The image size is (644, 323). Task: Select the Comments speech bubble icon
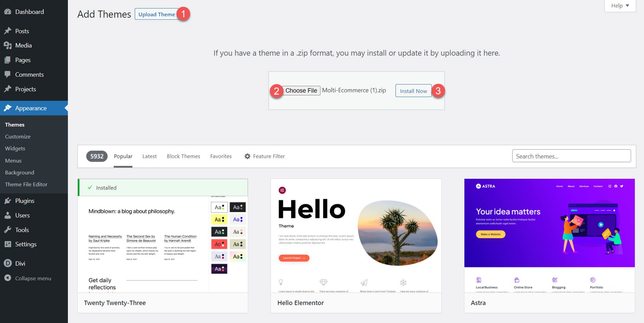click(x=8, y=74)
